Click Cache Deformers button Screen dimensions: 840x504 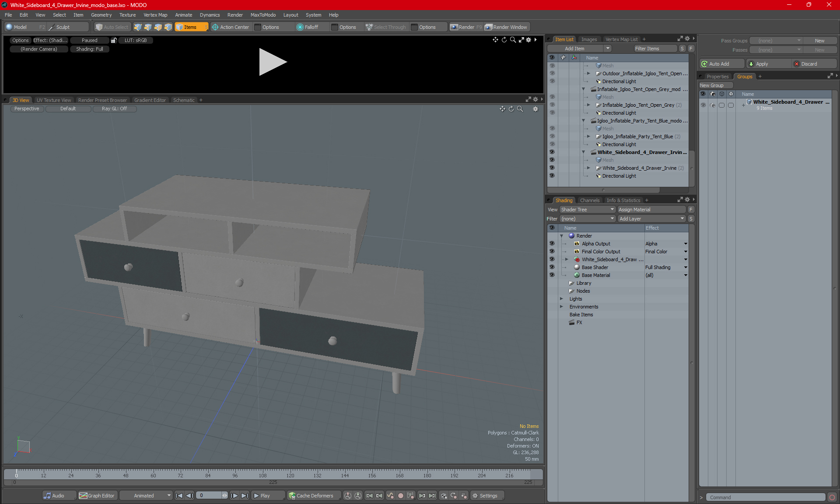[314, 496]
